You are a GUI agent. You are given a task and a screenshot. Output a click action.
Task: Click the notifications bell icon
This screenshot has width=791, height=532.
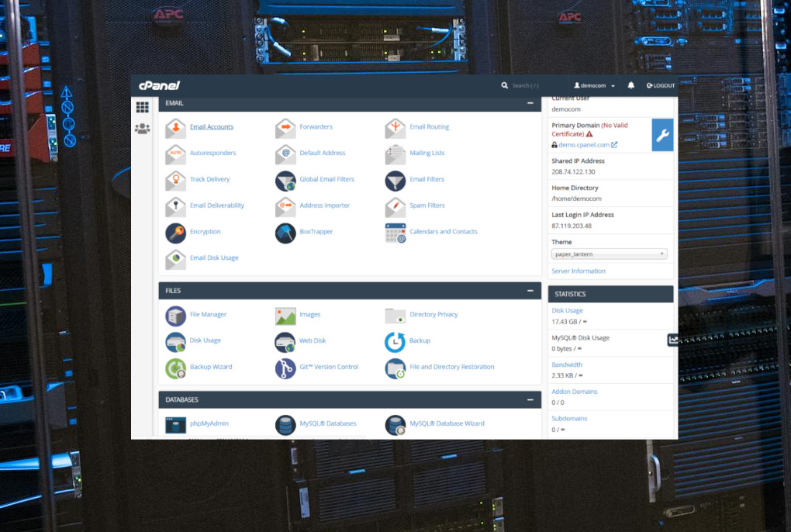[x=630, y=86]
